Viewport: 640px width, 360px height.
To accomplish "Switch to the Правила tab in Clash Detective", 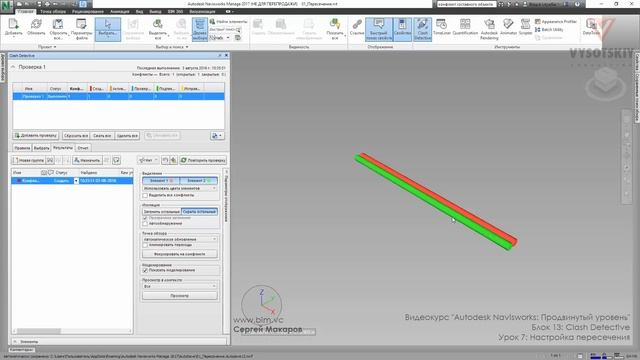I will point(22,148).
